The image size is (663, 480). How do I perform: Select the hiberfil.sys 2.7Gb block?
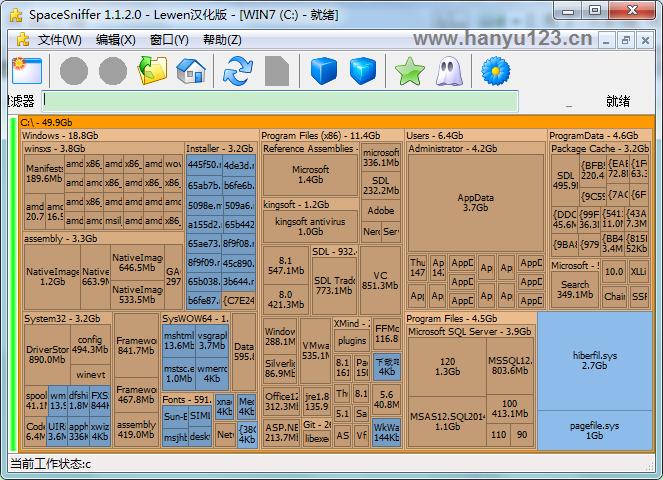pyautogui.click(x=595, y=360)
